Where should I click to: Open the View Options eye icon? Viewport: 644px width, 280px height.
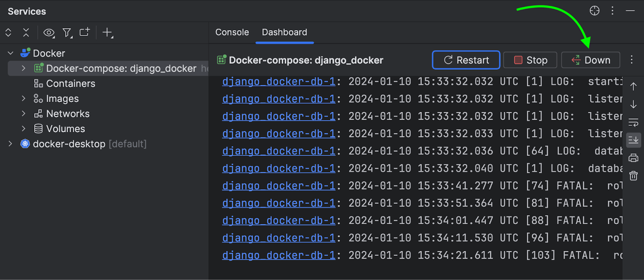click(x=49, y=33)
